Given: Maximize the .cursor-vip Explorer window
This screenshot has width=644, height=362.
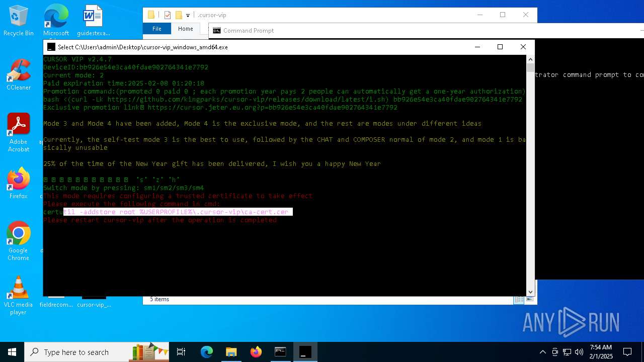Looking at the screenshot, I should point(503,15).
